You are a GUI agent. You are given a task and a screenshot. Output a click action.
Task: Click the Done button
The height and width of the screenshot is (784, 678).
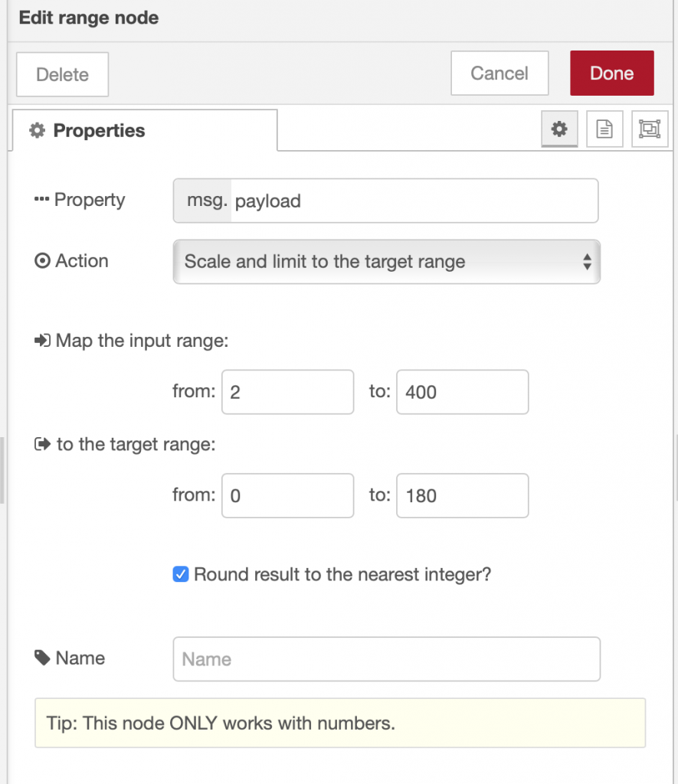pos(612,73)
